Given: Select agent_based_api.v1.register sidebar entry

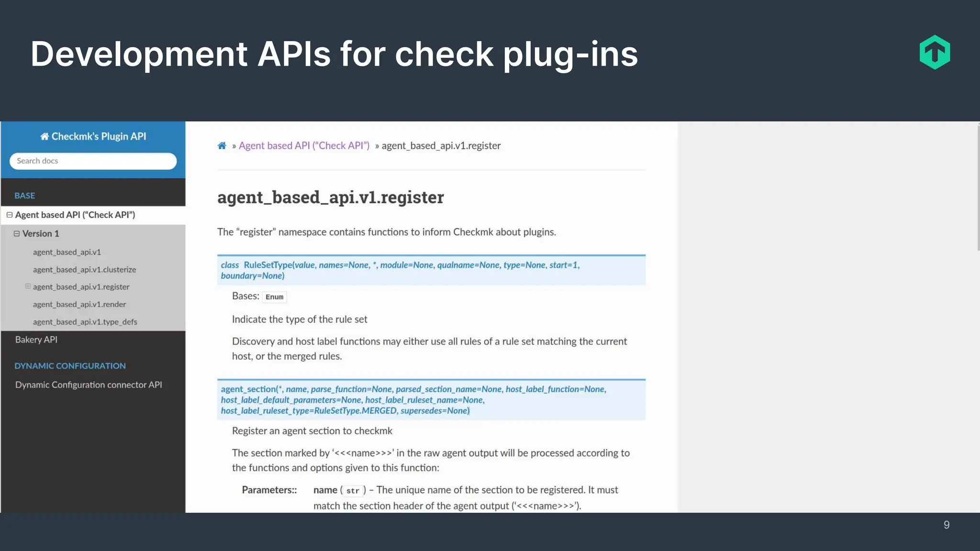Looking at the screenshot, I should click(81, 287).
